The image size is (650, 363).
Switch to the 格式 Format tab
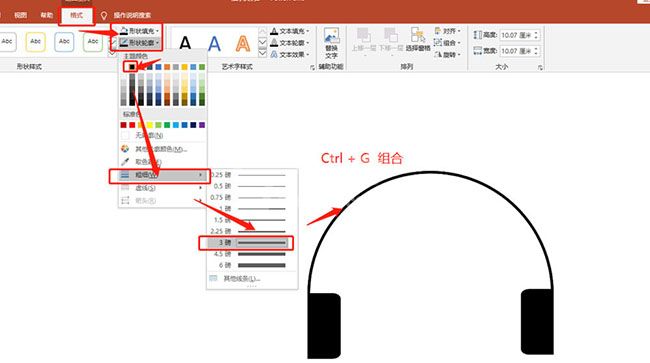click(77, 15)
